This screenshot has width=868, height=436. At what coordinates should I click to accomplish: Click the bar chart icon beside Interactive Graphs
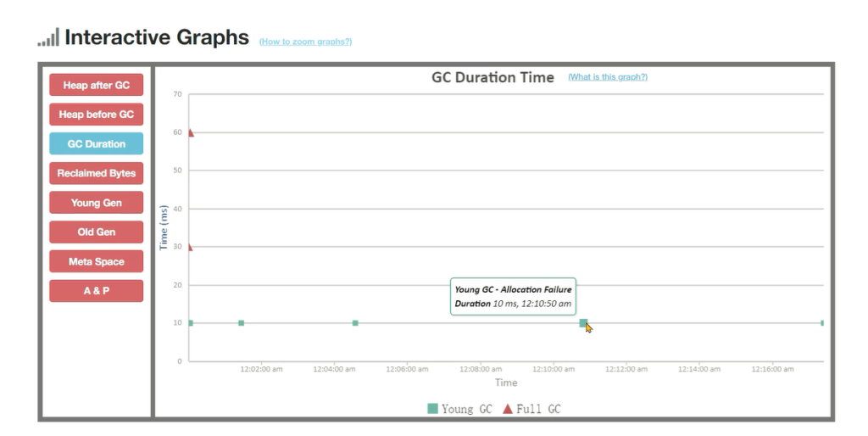click(x=48, y=38)
